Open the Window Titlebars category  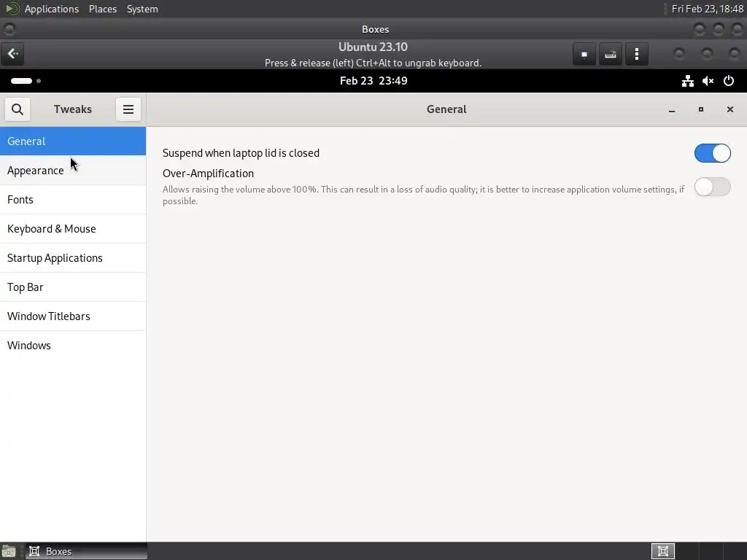73,316
